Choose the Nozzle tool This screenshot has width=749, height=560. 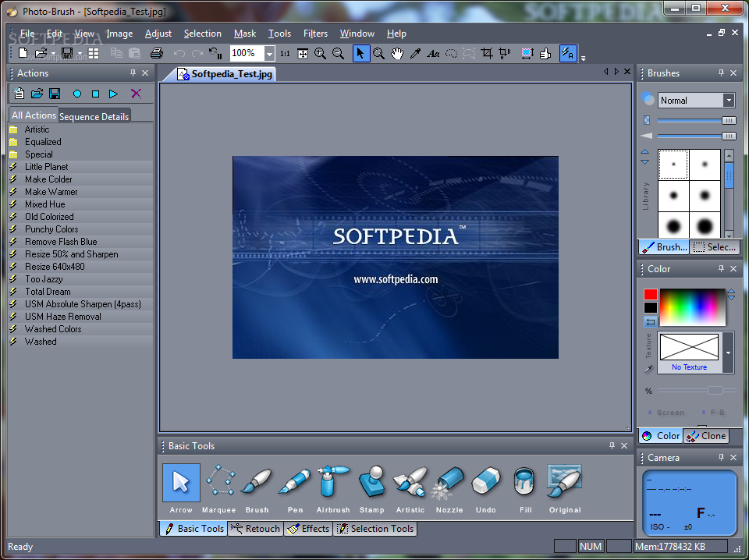pyautogui.click(x=449, y=489)
